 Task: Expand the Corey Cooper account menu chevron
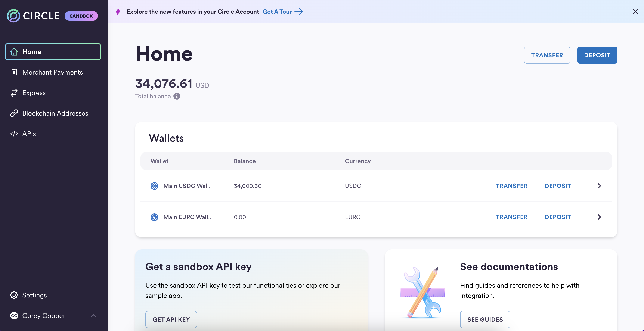point(93,316)
